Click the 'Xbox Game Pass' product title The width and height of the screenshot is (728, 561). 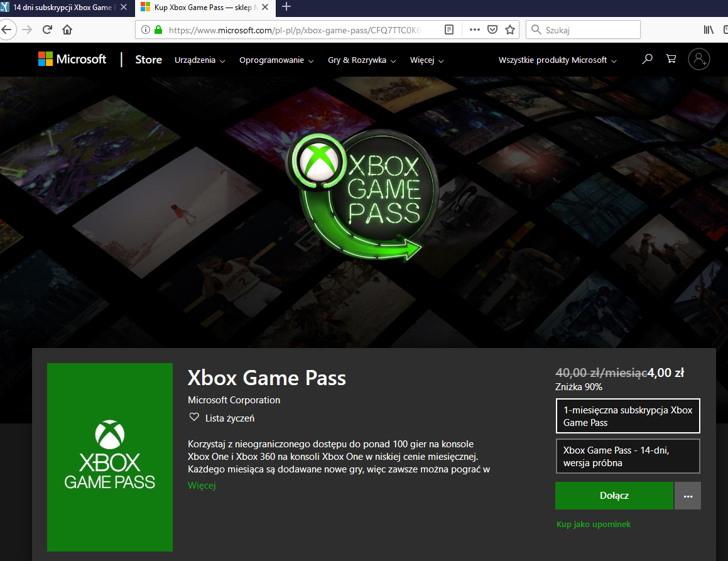(x=266, y=378)
